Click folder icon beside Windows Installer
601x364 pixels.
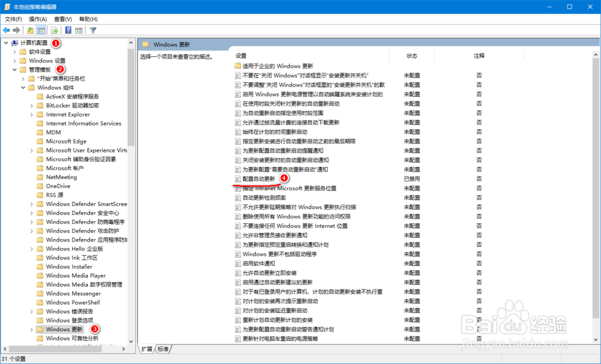pyautogui.click(x=40, y=267)
